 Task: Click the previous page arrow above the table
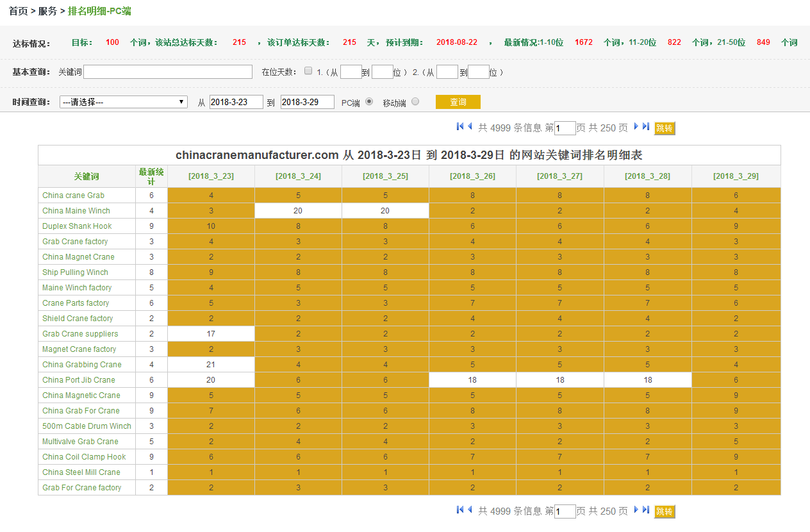coord(470,127)
